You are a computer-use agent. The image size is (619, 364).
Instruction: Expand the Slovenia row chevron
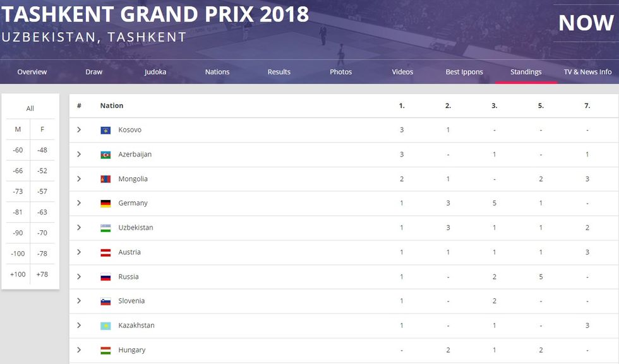pos(79,301)
